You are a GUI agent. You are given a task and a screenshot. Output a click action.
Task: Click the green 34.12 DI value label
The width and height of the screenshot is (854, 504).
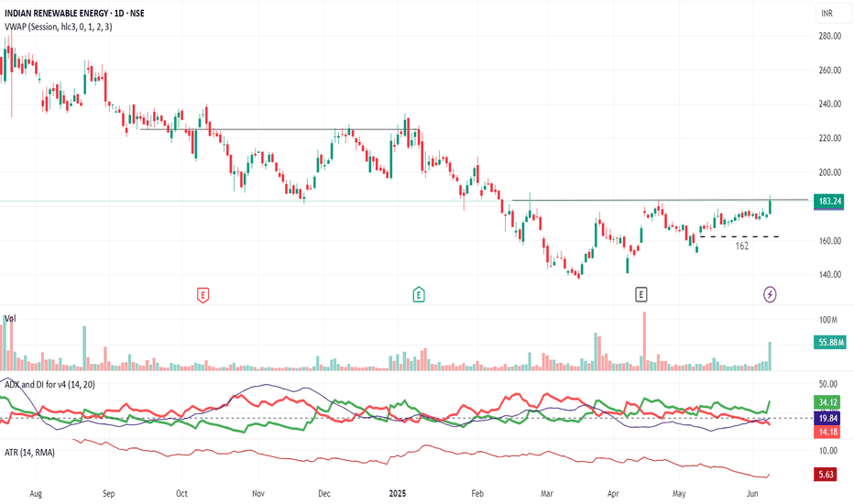click(x=827, y=402)
